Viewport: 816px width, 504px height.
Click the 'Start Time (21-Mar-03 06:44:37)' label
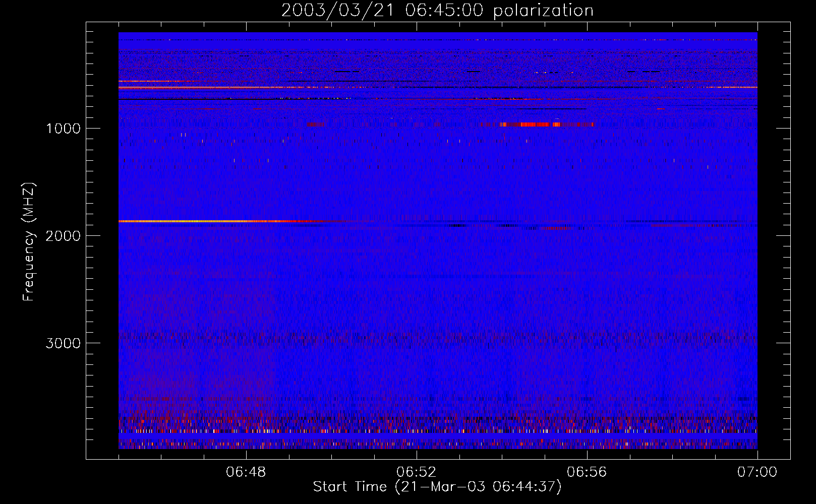pos(437,487)
